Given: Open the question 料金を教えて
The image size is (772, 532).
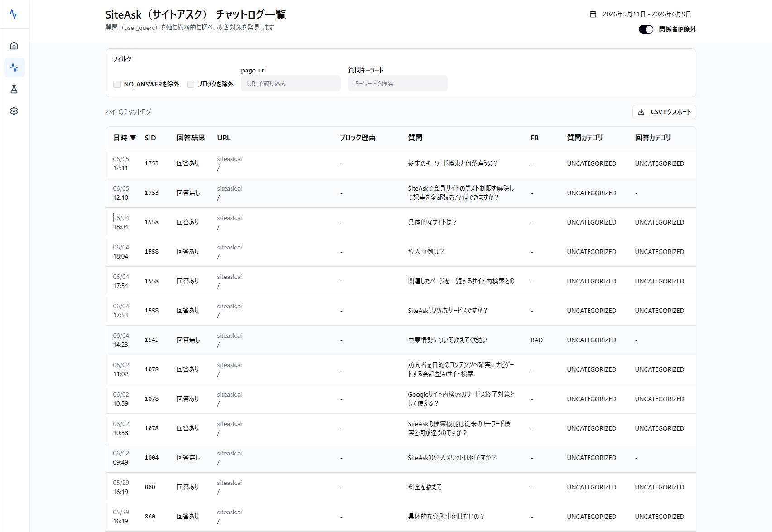Looking at the screenshot, I should point(425,487).
